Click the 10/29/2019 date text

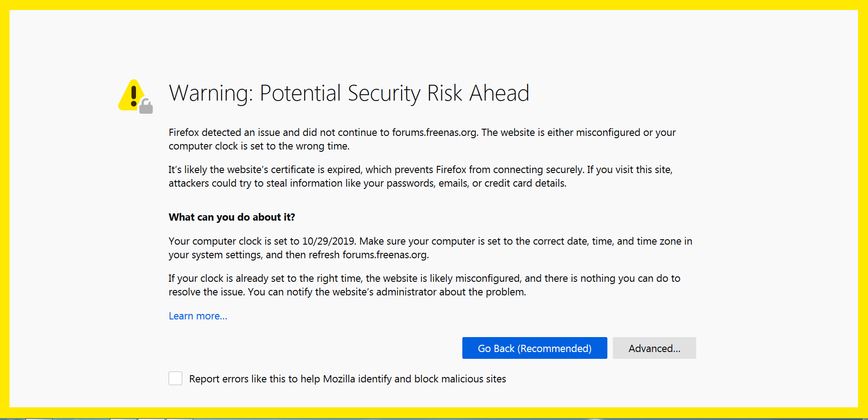(328, 241)
